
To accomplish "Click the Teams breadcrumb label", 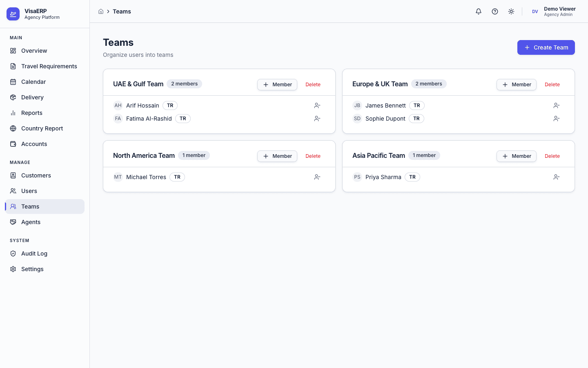I will click(x=122, y=11).
